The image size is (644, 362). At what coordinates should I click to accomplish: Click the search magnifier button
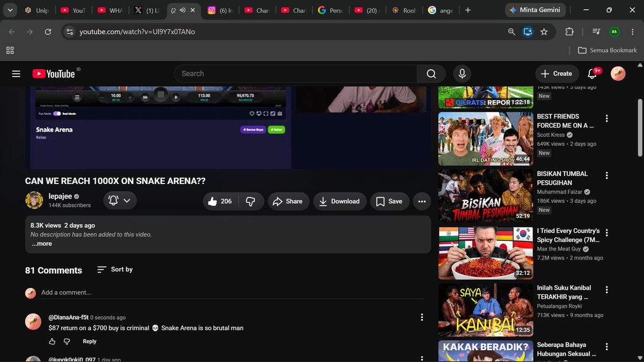[x=431, y=74]
